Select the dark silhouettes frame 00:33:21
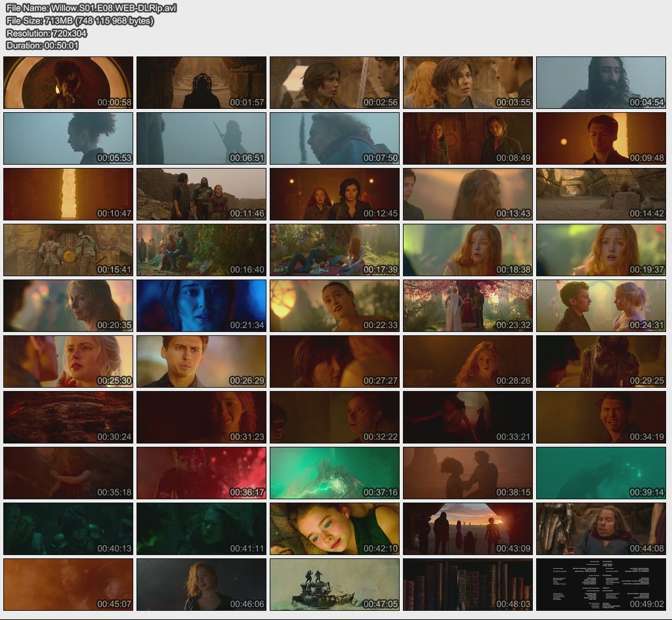This screenshot has width=672, height=620. tap(468, 417)
